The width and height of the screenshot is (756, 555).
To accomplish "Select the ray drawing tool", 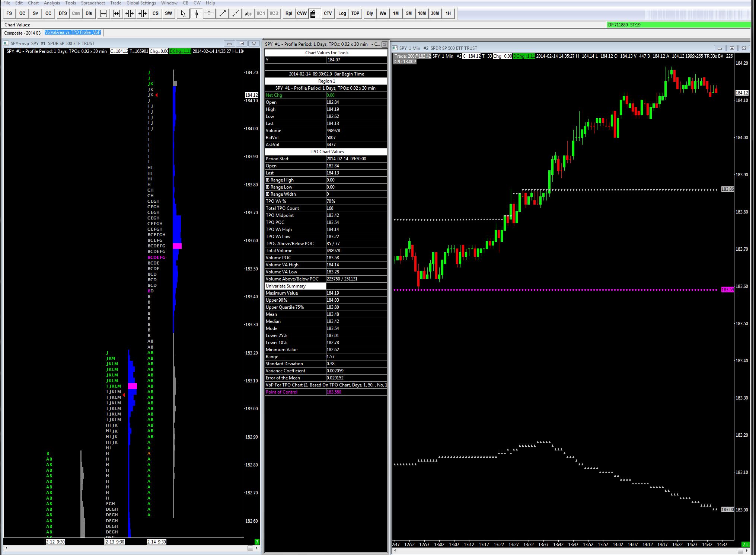I will pyautogui.click(x=235, y=13).
